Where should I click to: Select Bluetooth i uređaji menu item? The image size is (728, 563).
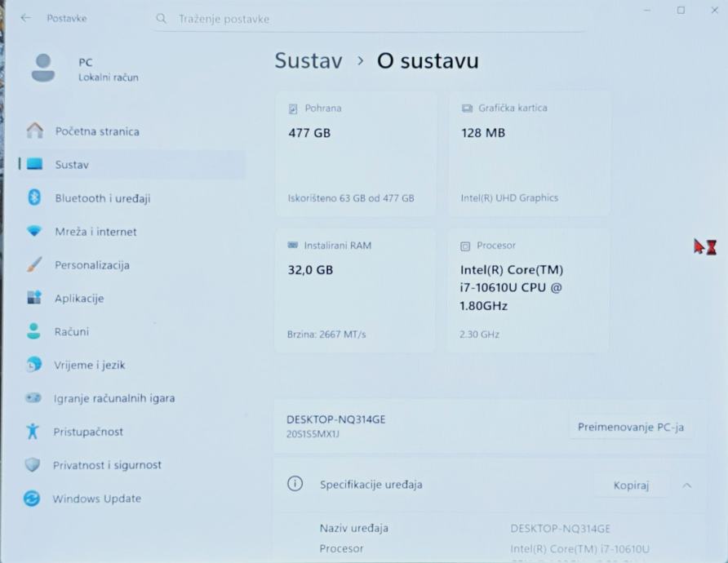tap(132, 198)
